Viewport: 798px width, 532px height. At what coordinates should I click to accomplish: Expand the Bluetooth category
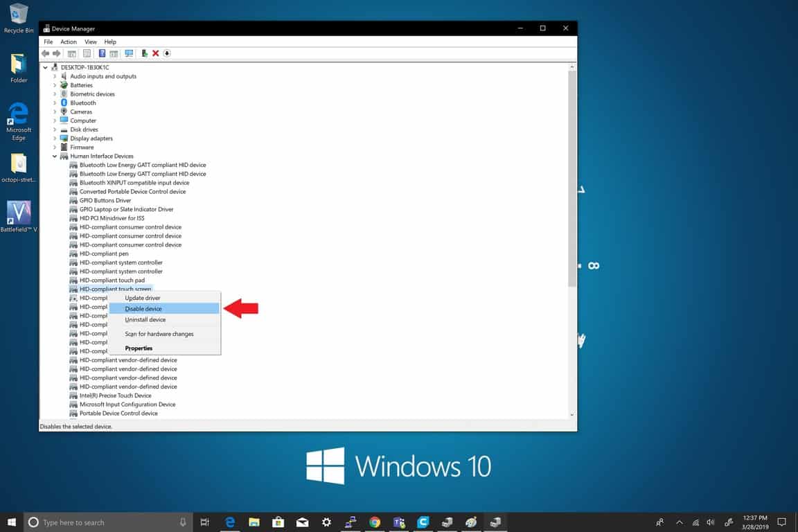pyautogui.click(x=55, y=103)
